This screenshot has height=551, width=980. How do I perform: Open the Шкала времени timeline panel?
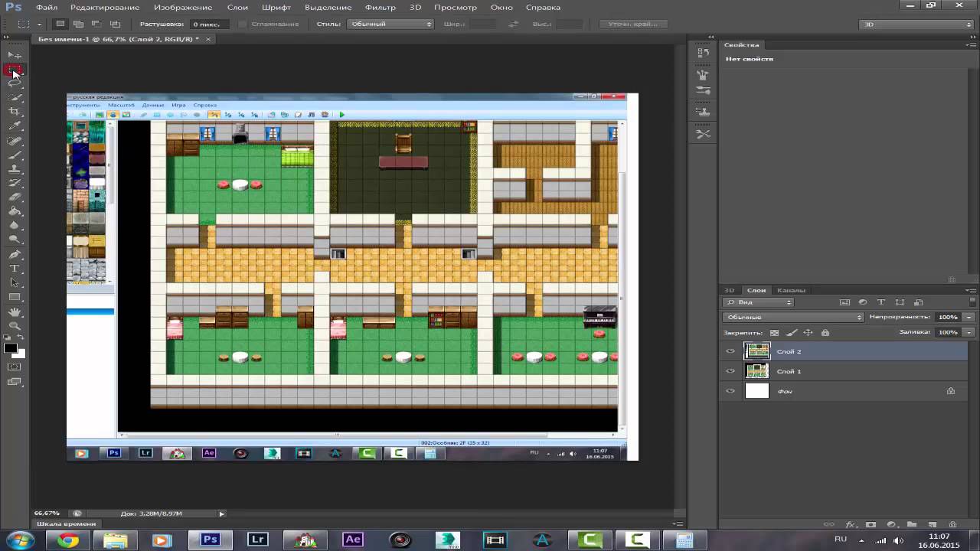(x=67, y=524)
